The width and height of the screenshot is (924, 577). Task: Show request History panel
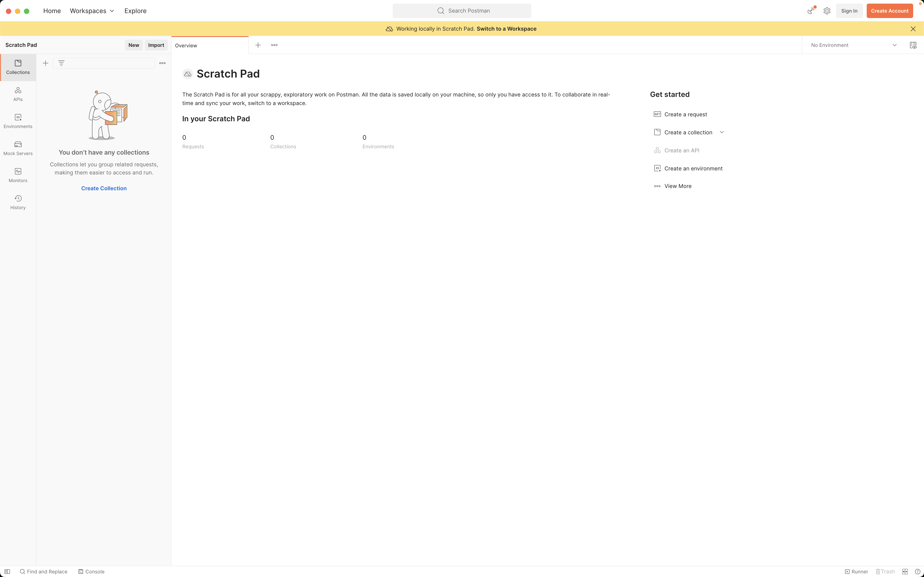(18, 202)
